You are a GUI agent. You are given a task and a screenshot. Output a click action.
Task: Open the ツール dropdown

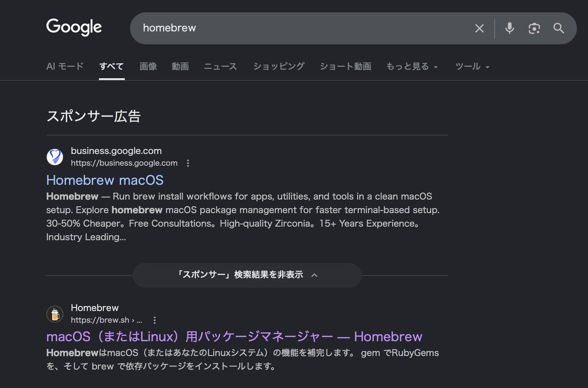[472, 66]
